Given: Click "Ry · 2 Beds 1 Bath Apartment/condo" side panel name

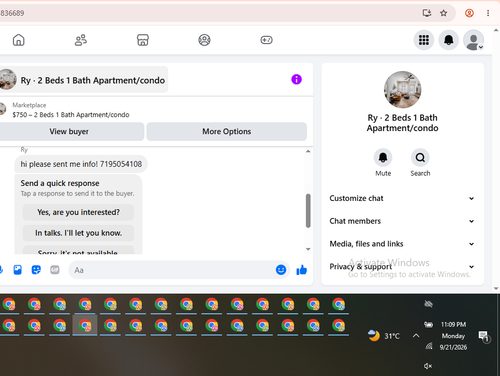Looking at the screenshot, I should pos(402,123).
